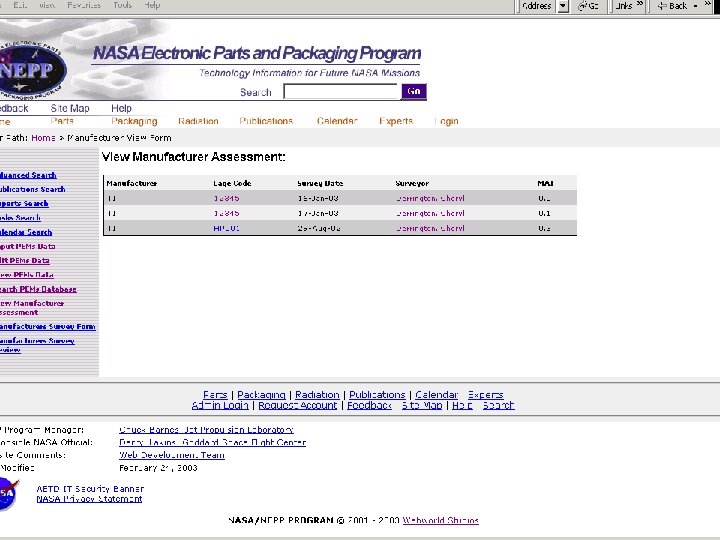Open Input PEMs Data in the sidebar
Screen dimensions: 720x540
28,246
